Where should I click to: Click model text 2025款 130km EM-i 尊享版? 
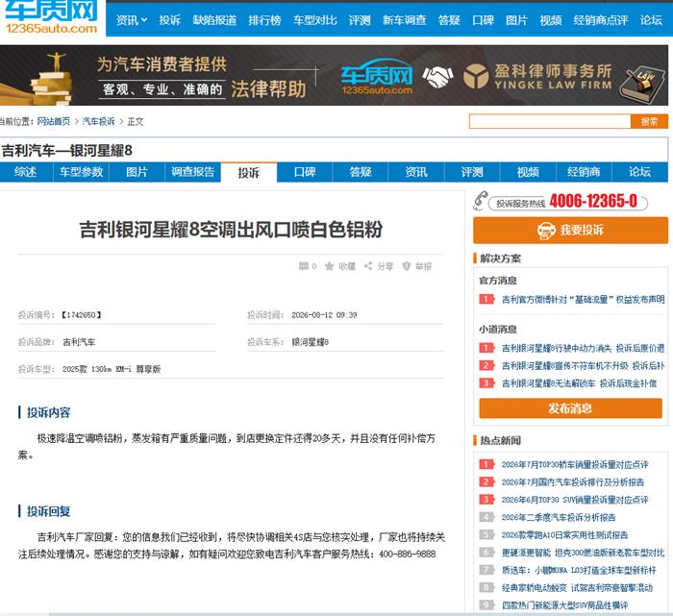click(112, 369)
